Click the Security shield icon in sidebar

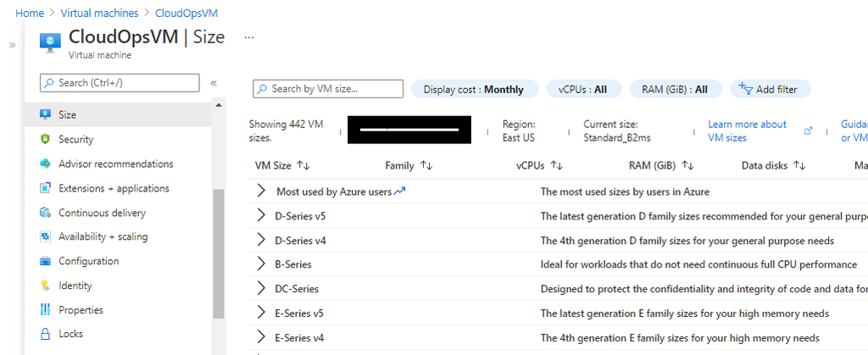[x=46, y=139]
